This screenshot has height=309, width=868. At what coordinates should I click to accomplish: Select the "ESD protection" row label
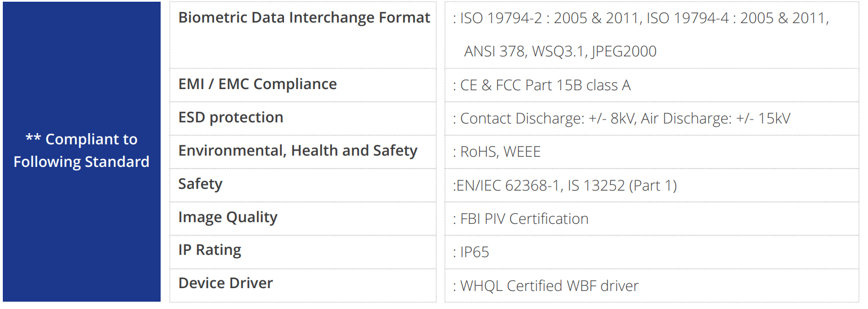click(231, 117)
